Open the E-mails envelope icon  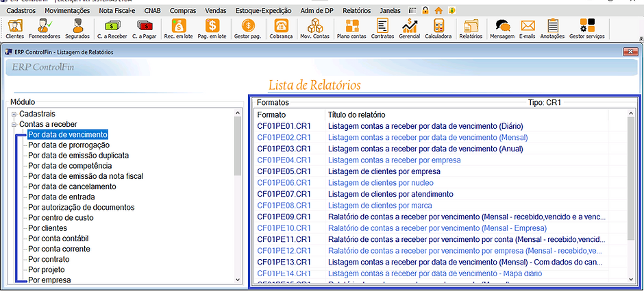click(528, 29)
